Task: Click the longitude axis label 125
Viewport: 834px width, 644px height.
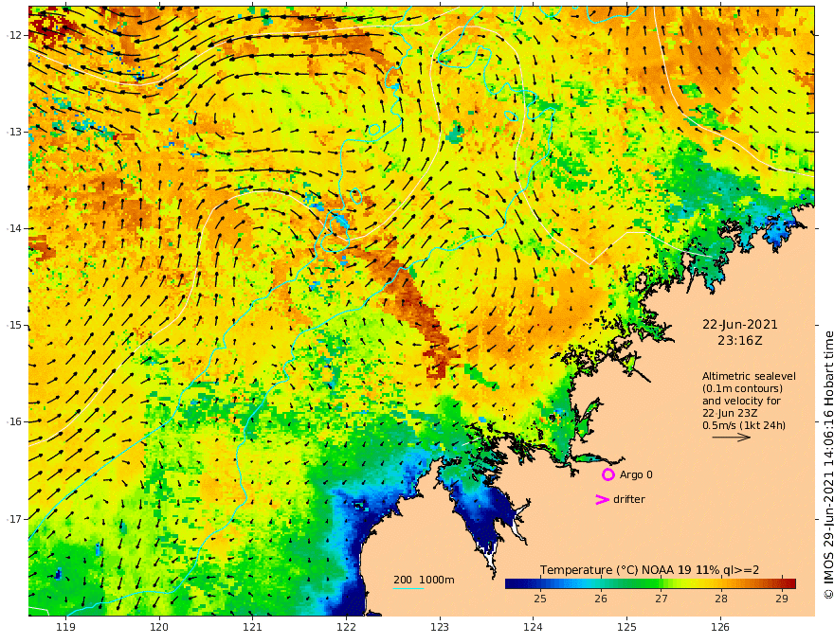Action: point(626,627)
